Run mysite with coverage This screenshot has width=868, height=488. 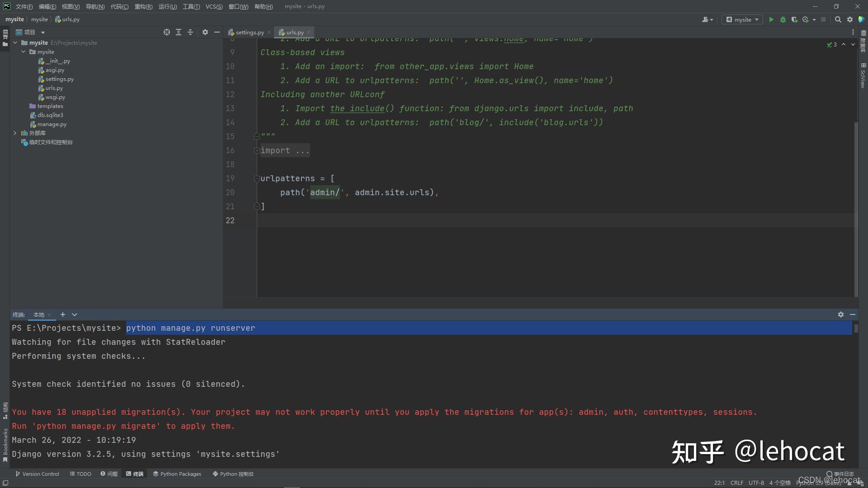pos(794,19)
